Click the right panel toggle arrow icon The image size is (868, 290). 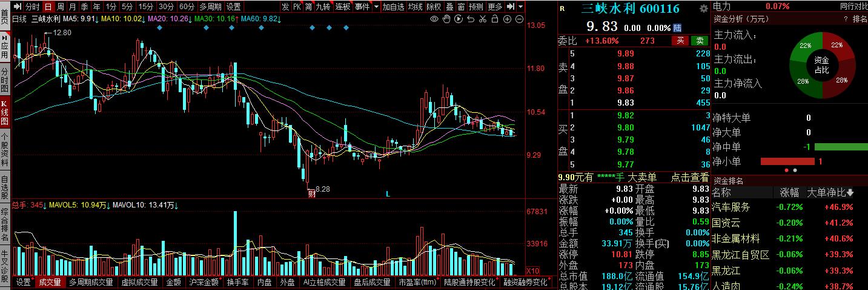[511, 7]
